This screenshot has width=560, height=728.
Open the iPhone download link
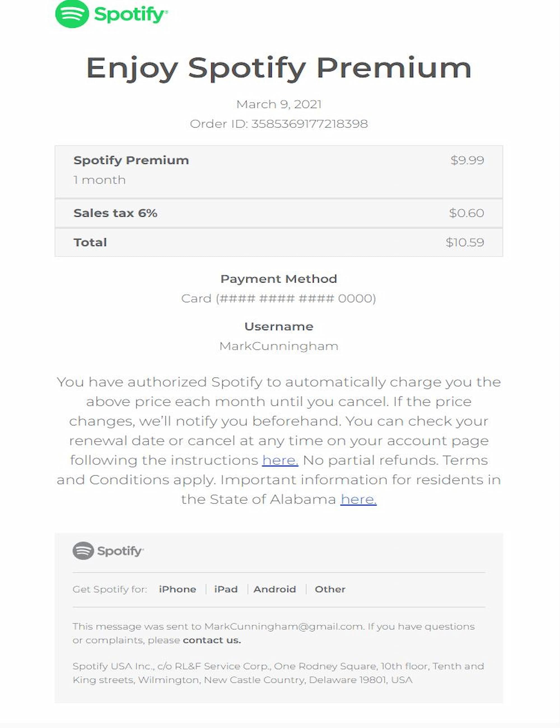click(177, 589)
